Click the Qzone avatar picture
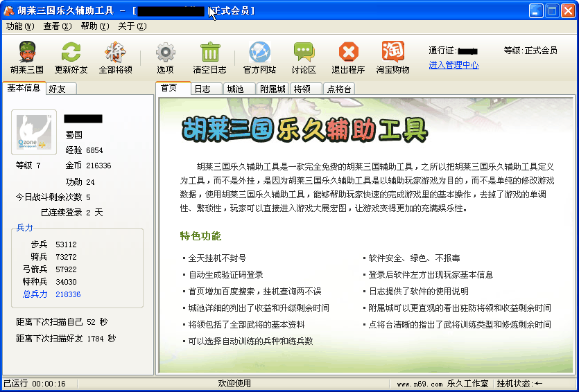Image resolution: width=579 pixels, height=392 pixels. pyautogui.click(x=34, y=132)
